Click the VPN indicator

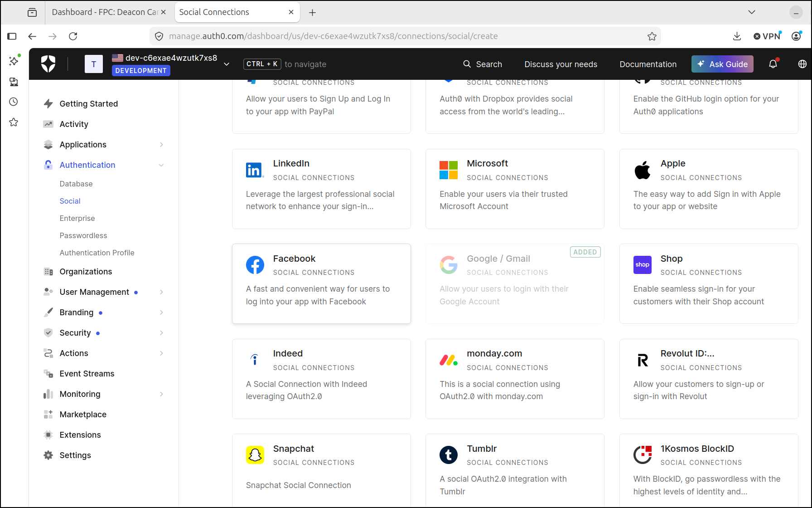[x=767, y=36]
